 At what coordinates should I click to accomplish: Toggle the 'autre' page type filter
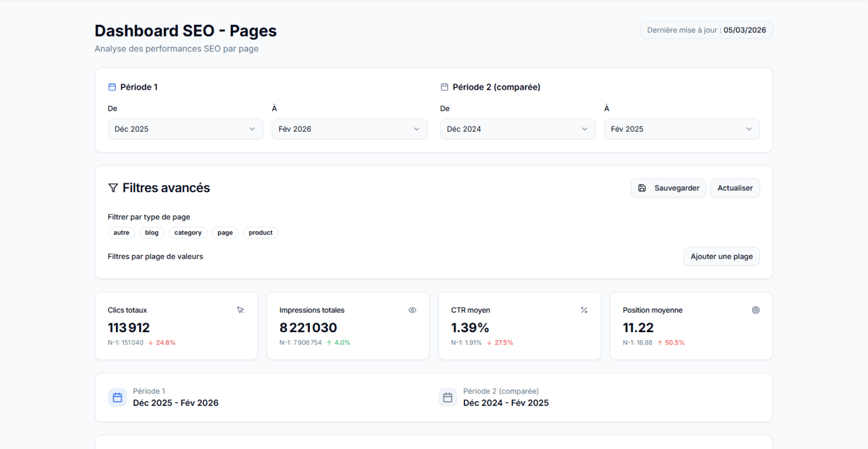point(121,233)
